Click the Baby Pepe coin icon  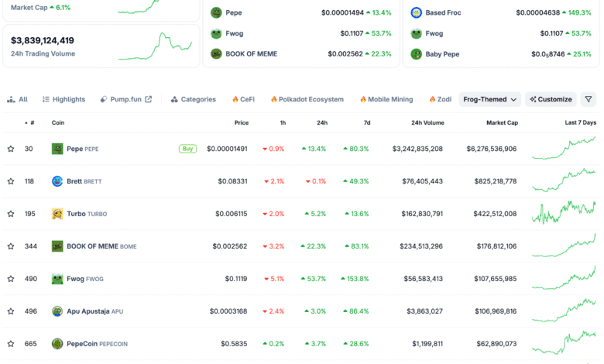tap(416, 54)
